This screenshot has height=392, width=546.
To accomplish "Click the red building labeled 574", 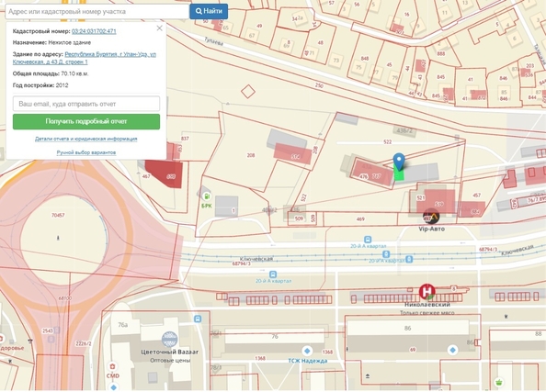I will pyautogui.click(x=293, y=153).
